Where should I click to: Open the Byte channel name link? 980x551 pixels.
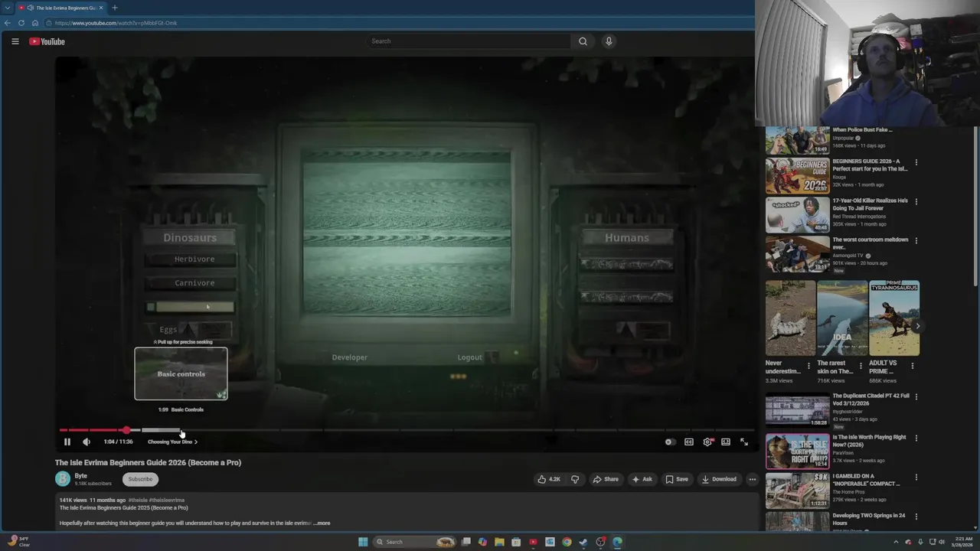coord(80,476)
